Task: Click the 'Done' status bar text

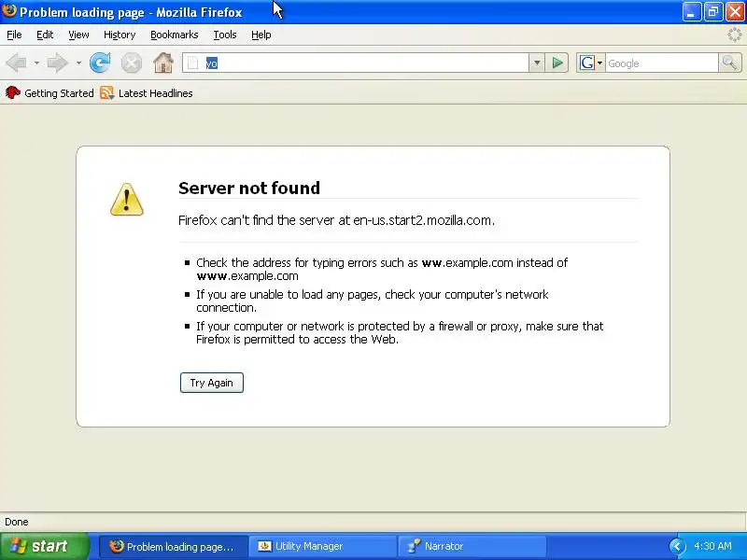Action: (17, 522)
